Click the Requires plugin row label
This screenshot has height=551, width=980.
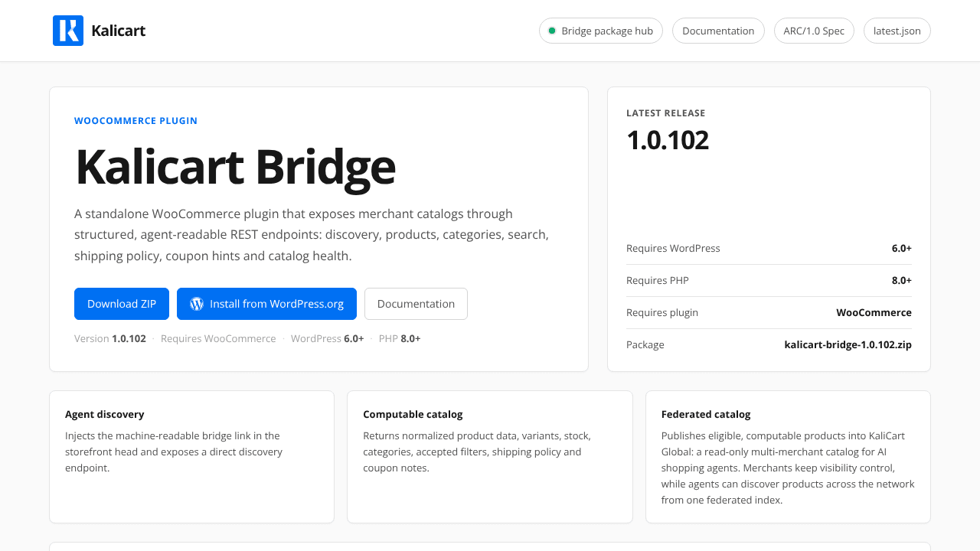click(x=662, y=312)
